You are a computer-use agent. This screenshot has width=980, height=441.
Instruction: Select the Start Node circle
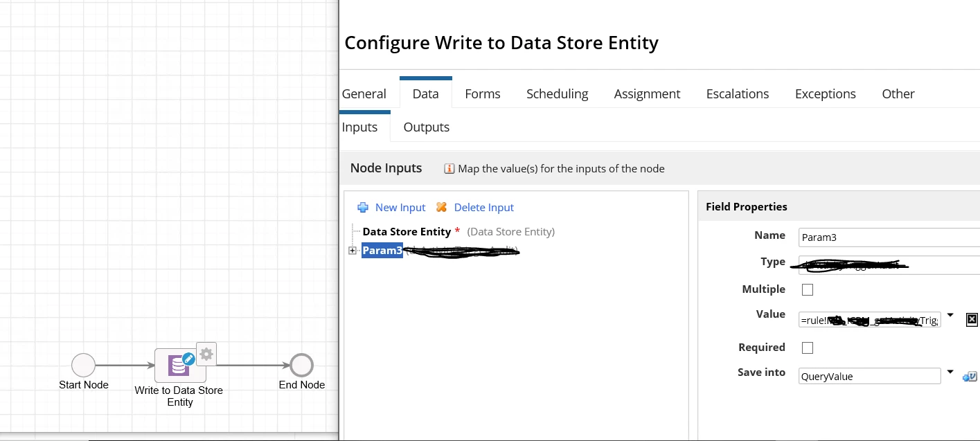[x=83, y=365]
